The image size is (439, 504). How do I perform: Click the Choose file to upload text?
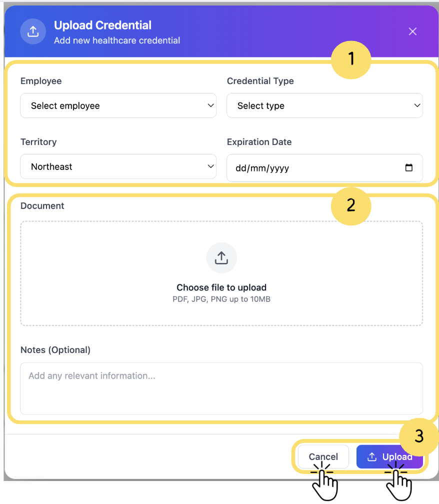click(x=221, y=287)
